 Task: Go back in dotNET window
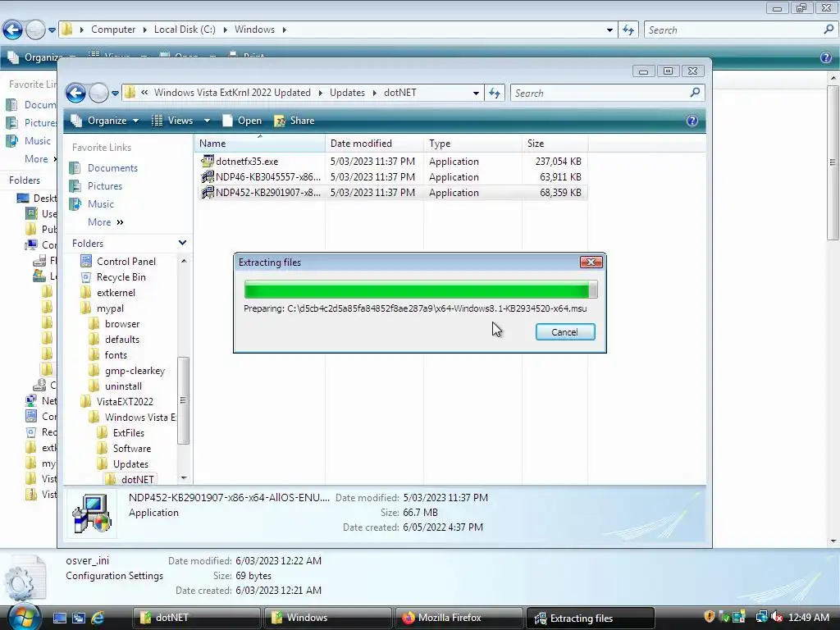(x=76, y=94)
